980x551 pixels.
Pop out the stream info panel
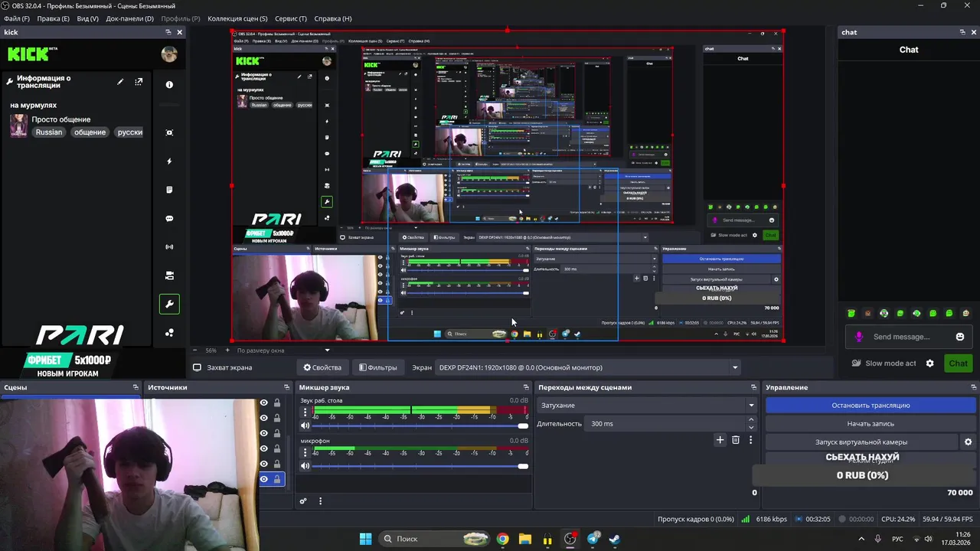[139, 82]
